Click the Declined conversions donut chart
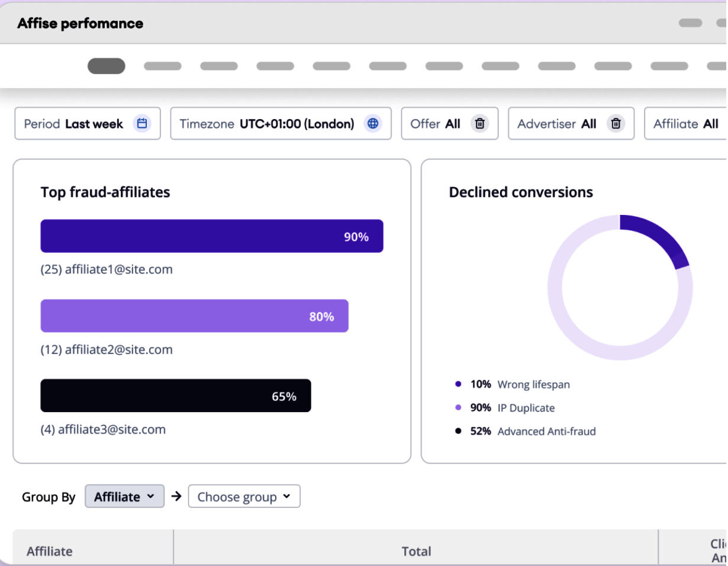Screen dimensions: 728x566 [620, 288]
